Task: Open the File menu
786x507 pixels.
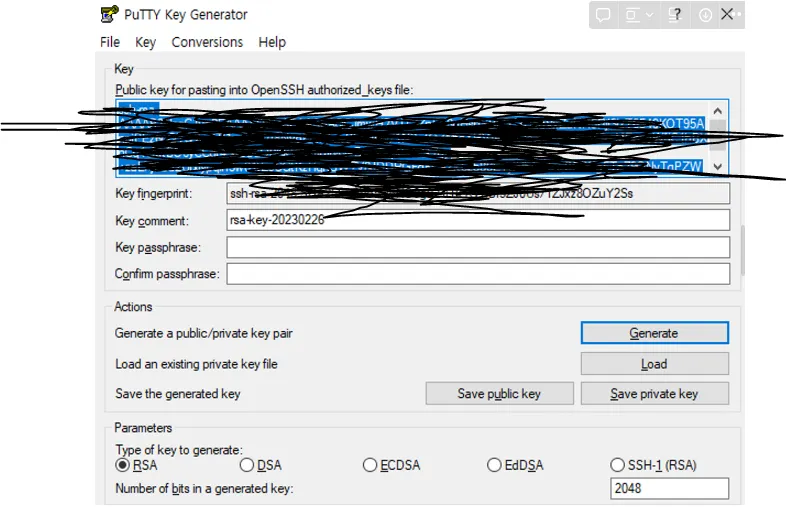Action: pyautogui.click(x=110, y=42)
